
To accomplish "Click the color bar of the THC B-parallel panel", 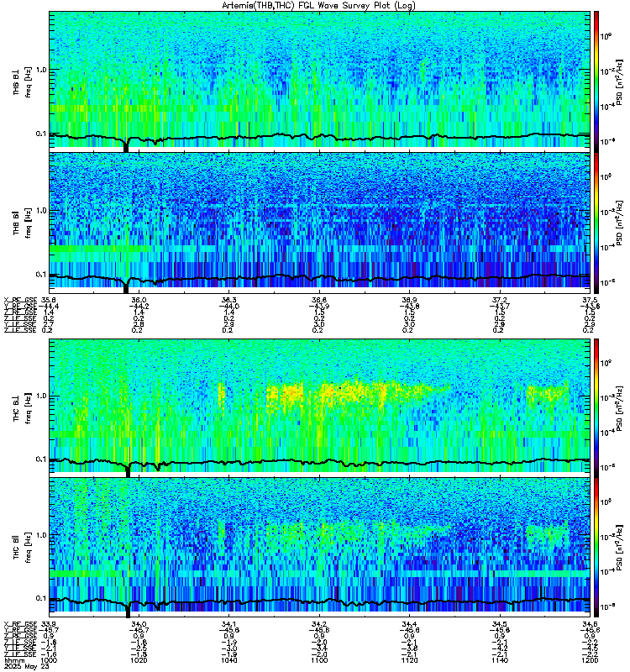I will click(x=596, y=548).
